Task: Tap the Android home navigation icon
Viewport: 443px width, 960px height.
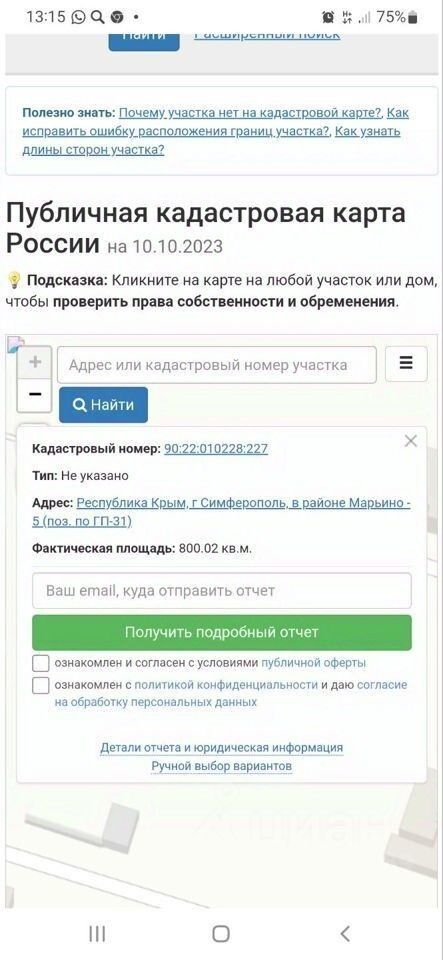Action: point(221,934)
